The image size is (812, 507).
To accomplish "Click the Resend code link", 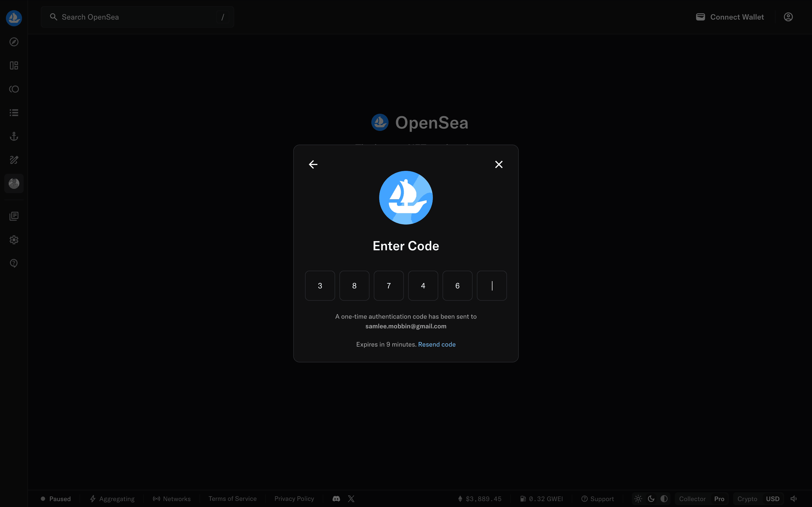I will pos(437,344).
